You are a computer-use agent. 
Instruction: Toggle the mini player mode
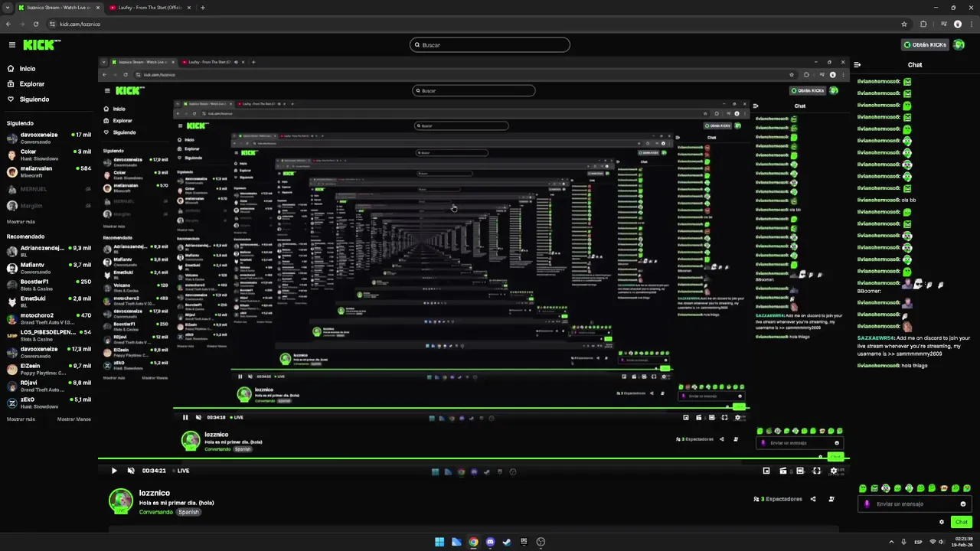click(x=766, y=471)
